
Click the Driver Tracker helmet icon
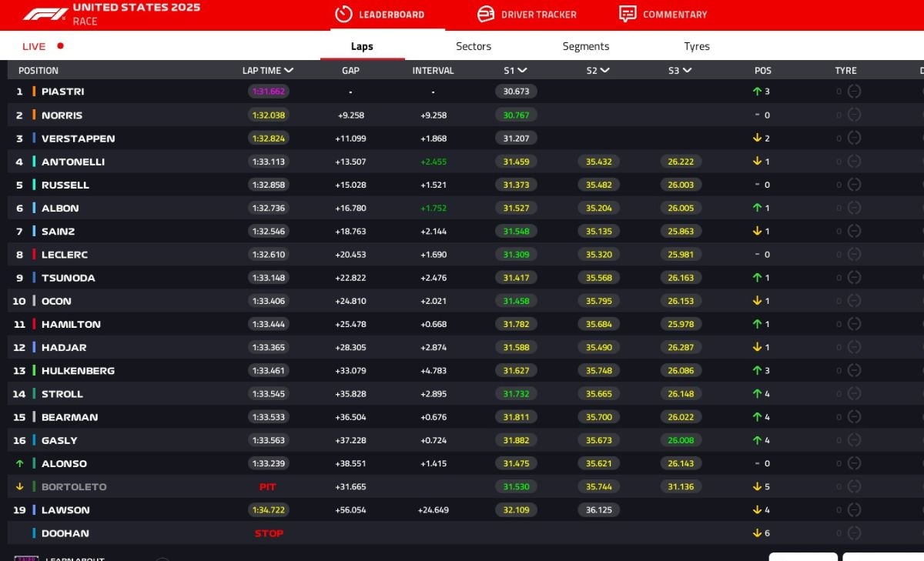pos(485,15)
